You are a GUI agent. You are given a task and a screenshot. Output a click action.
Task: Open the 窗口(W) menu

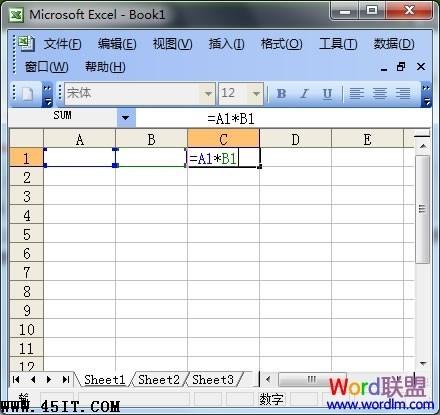(x=47, y=67)
